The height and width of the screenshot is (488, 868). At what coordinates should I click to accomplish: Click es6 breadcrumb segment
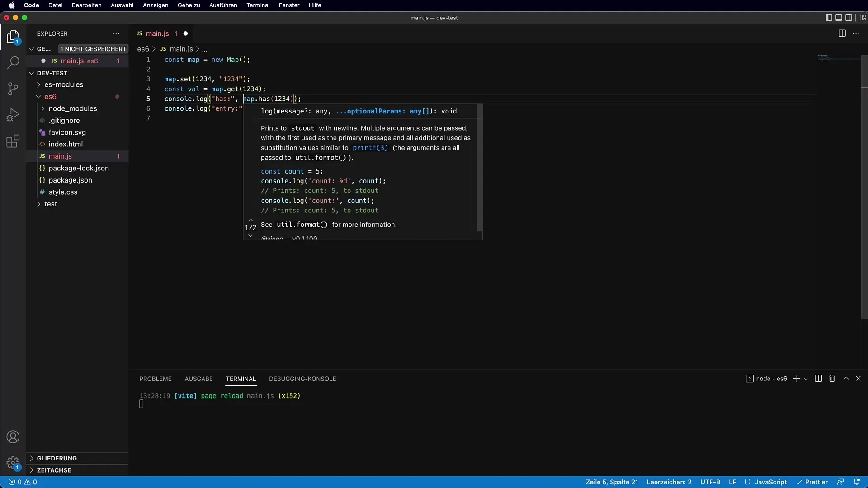click(x=143, y=49)
